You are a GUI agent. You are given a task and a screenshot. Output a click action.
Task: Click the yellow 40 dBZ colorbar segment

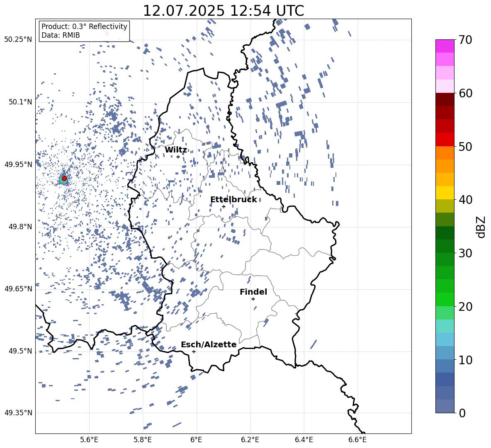445,193
